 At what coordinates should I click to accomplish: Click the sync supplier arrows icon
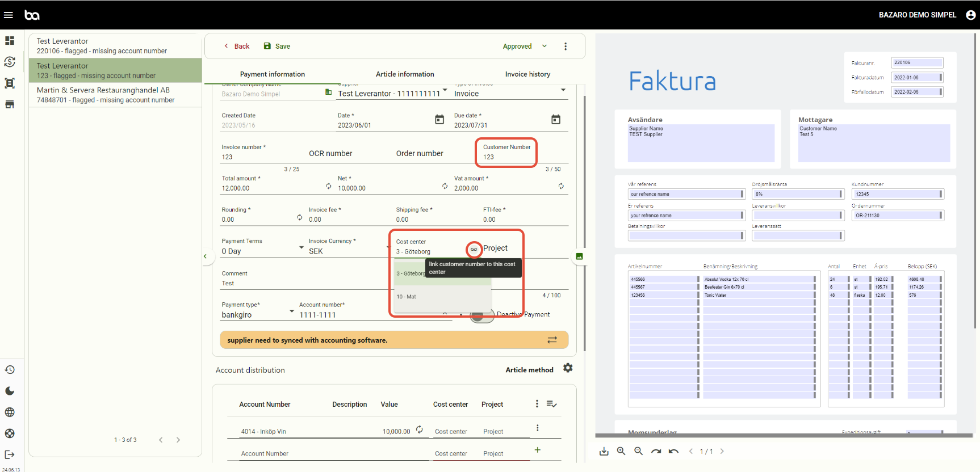(552, 340)
